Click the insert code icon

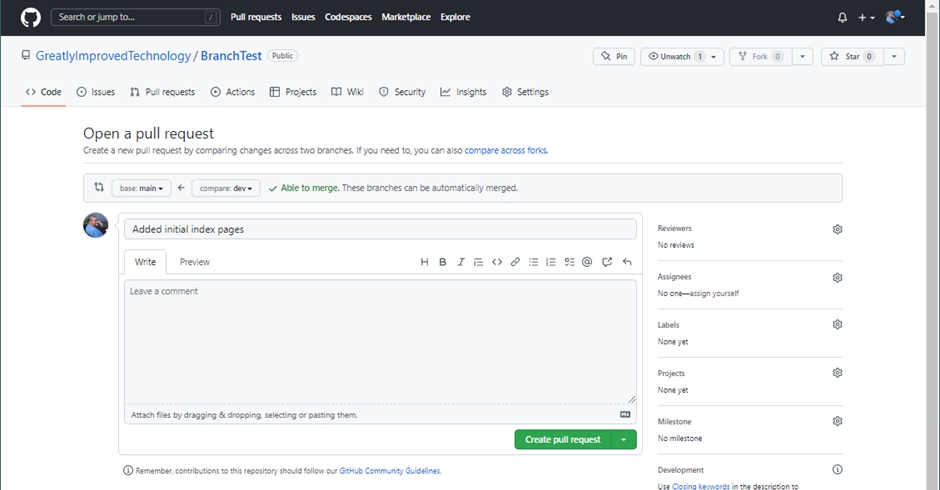tap(497, 262)
